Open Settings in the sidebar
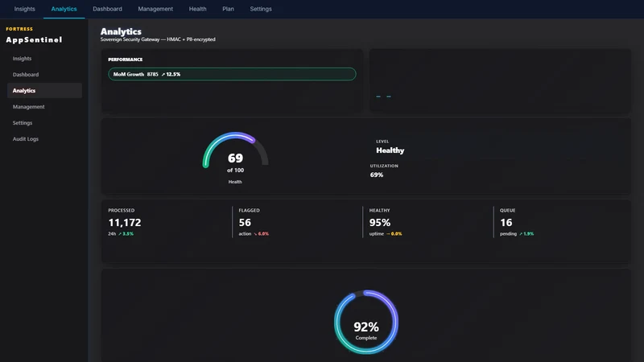The height and width of the screenshot is (362, 644). pyautogui.click(x=45, y=123)
